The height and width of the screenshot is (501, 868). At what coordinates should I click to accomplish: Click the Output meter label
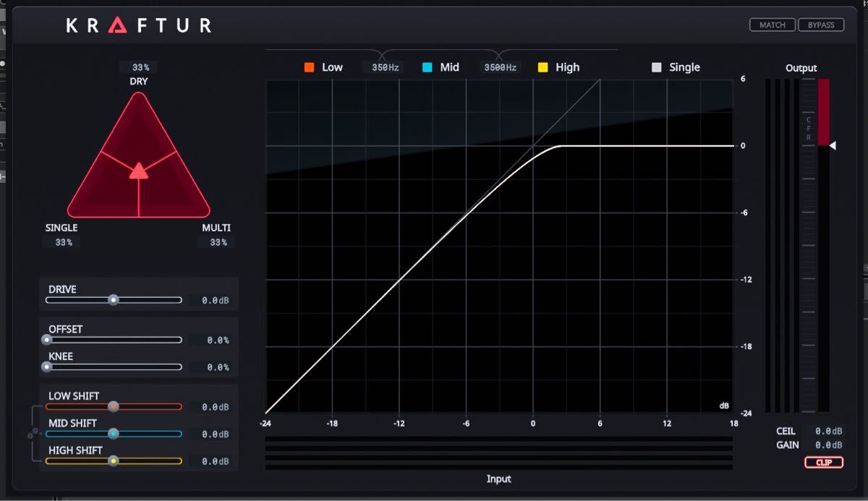click(801, 68)
